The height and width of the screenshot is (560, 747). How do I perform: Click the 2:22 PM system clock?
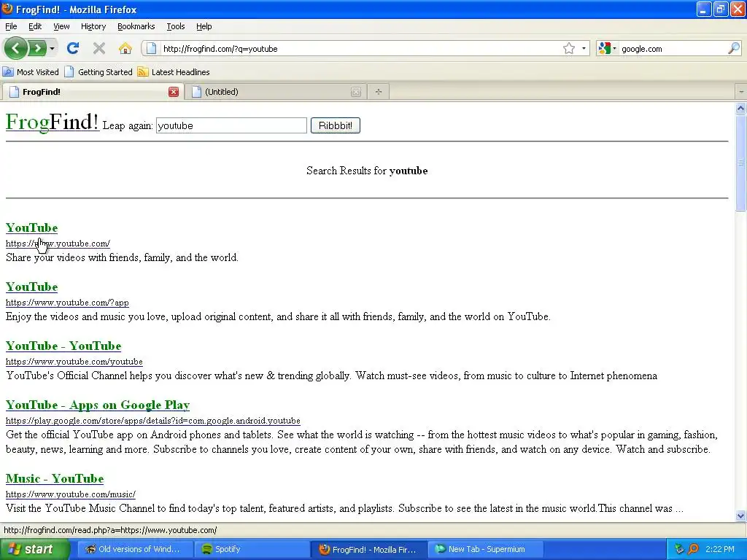click(x=720, y=549)
